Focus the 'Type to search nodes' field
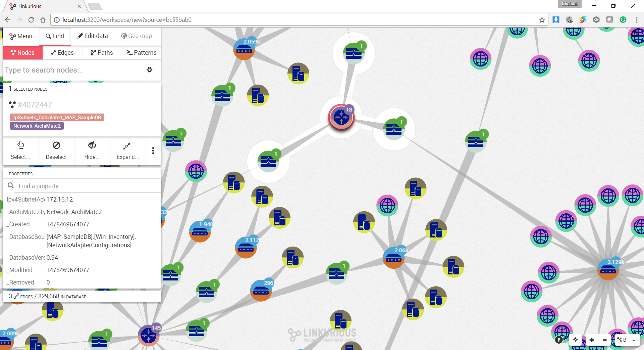This screenshot has height=350, width=644. coord(74,70)
